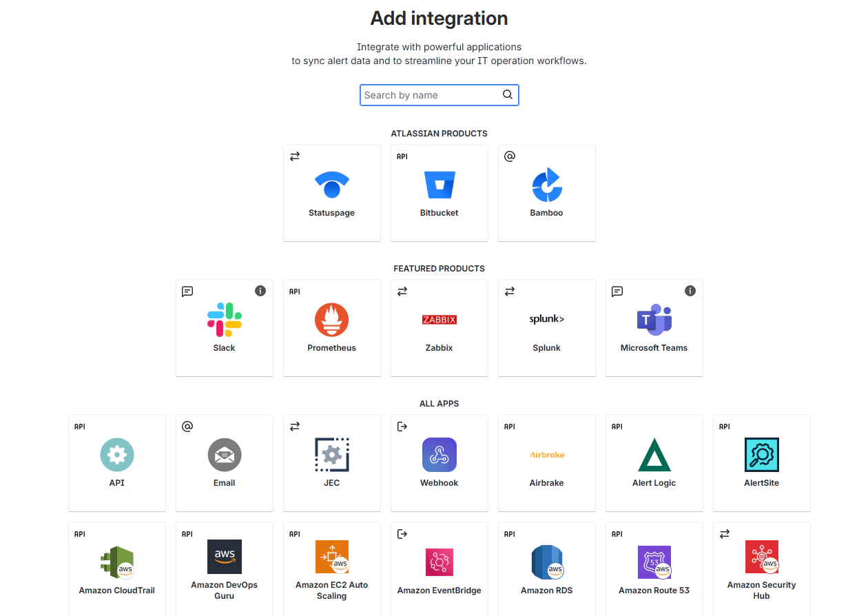Click the Amazon EC2 Auto Scaling label

coord(332,591)
